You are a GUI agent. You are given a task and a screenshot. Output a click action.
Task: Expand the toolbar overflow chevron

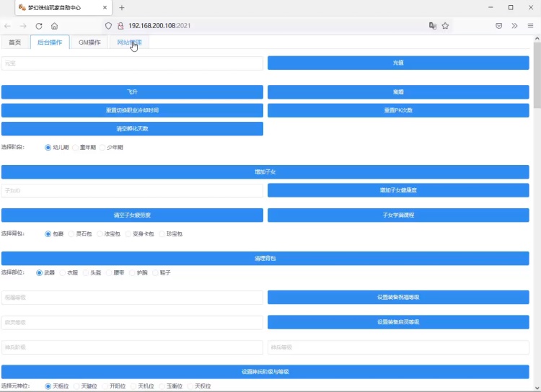coord(514,25)
